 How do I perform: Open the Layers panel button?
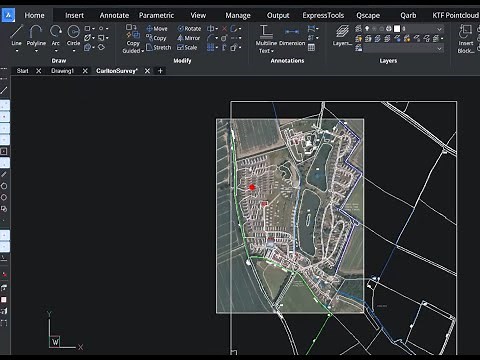tap(342, 35)
